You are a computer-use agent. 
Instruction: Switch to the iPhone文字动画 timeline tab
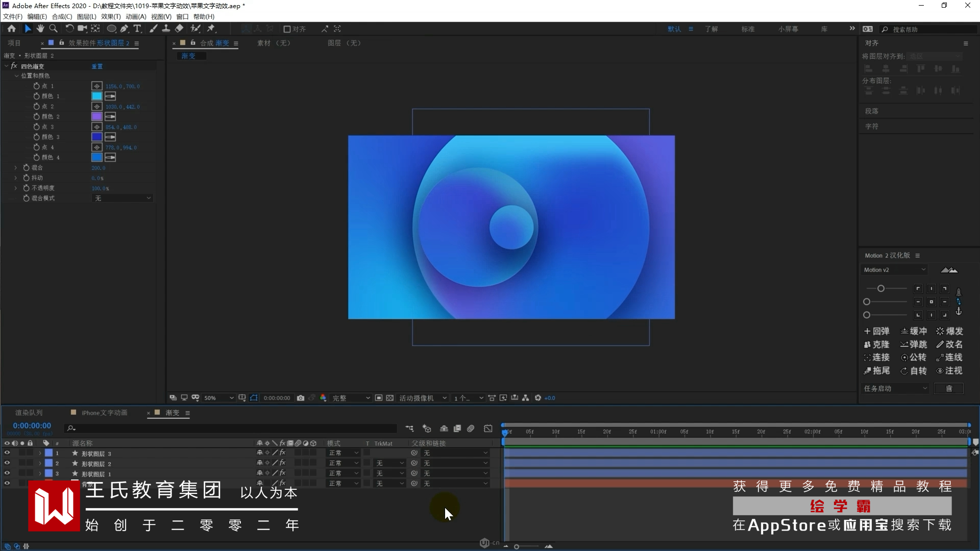[104, 413]
